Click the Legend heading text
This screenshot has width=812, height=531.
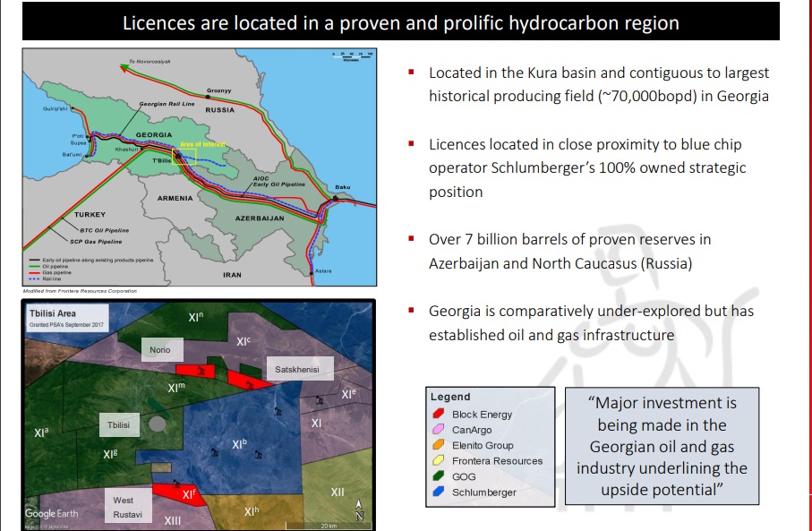(450, 397)
